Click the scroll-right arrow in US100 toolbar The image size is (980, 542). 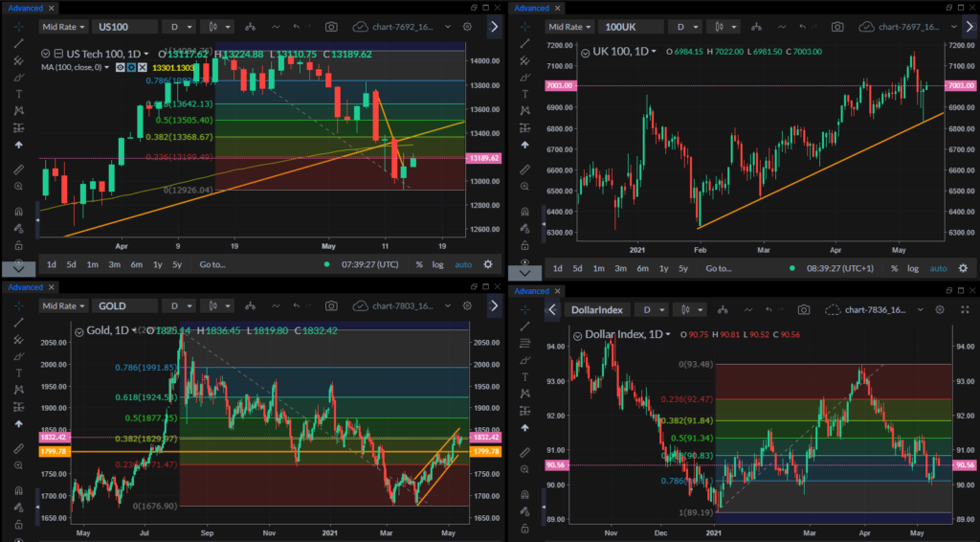point(495,27)
